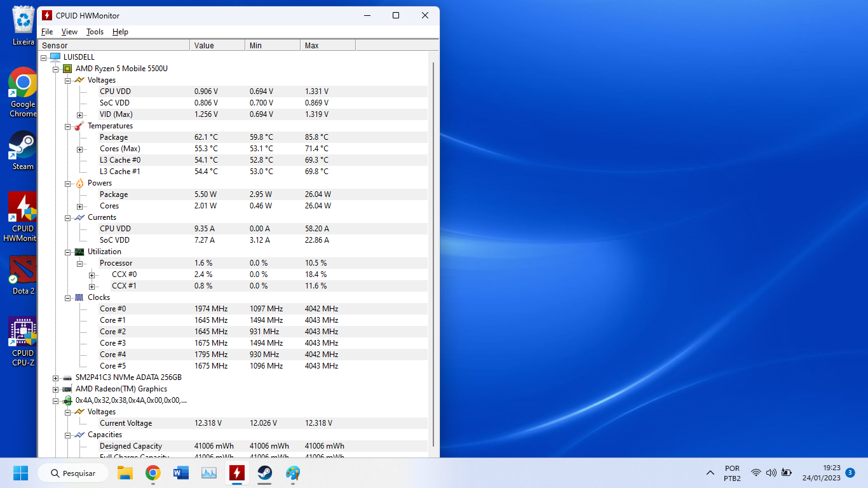The image size is (868, 488).
Task: Collapse the Utilization group
Action: tap(68, 252)
